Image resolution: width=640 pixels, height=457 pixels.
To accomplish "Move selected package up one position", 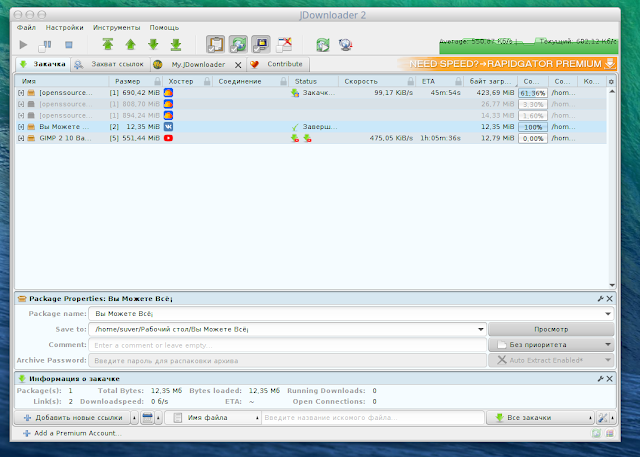I will click(x=130, y=44).
